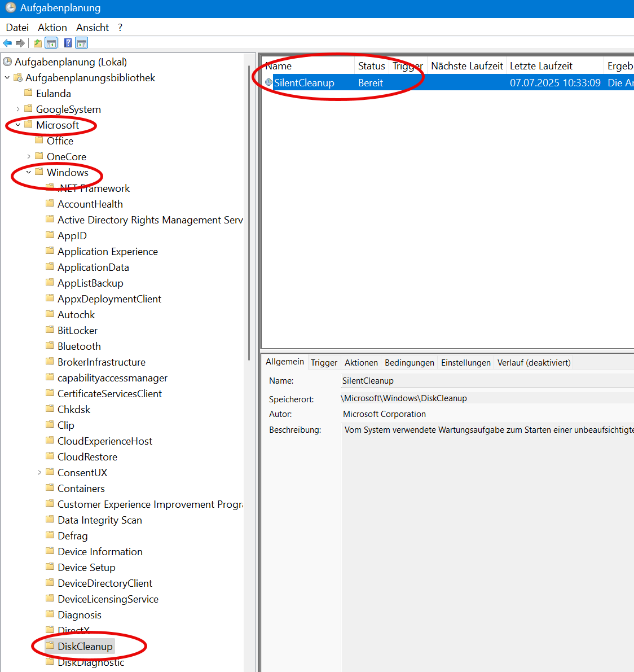The image size is (634, 672).
Task: Select the AppxDeploymentClient folder
Action: tap(109, 298)
